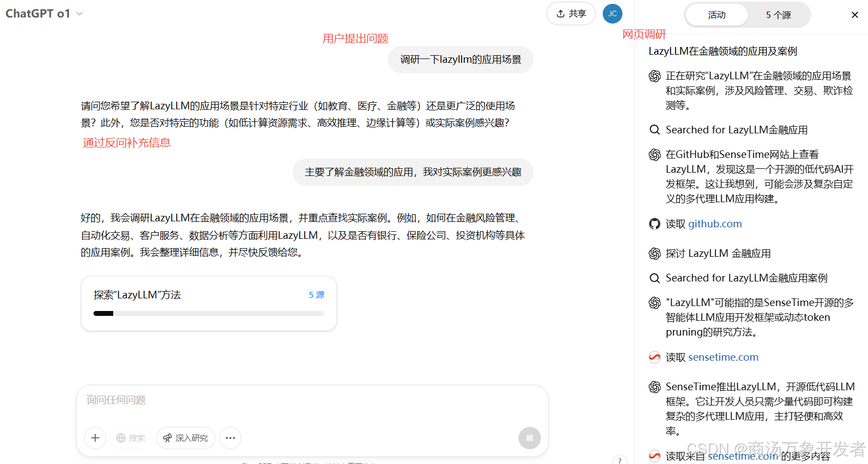Toggle the 深入研究 deep research button
The width and height of the screenshot is (868, 464).
(186, 438)
